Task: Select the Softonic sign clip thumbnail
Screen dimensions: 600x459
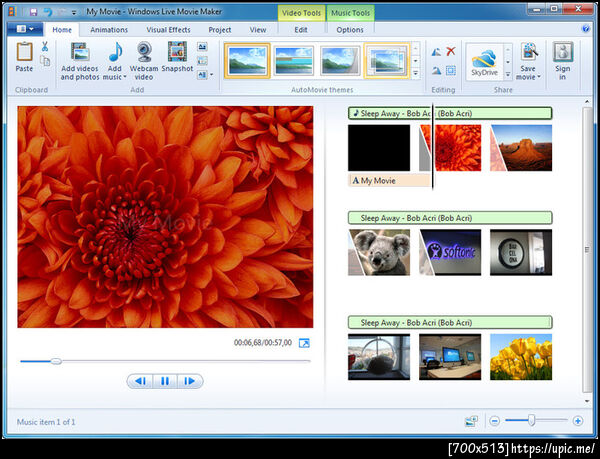Action: tap(450, 252)
